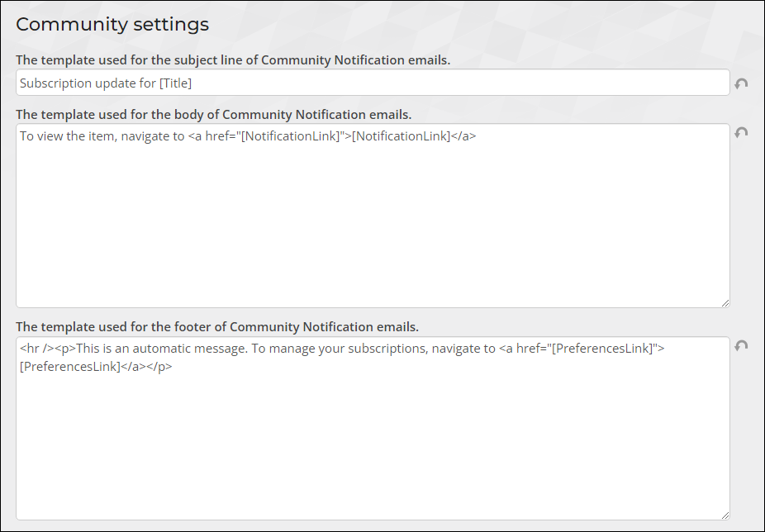Click the body template label text
Viewport: 765px width, 532px height.
(x=214, y=115)
